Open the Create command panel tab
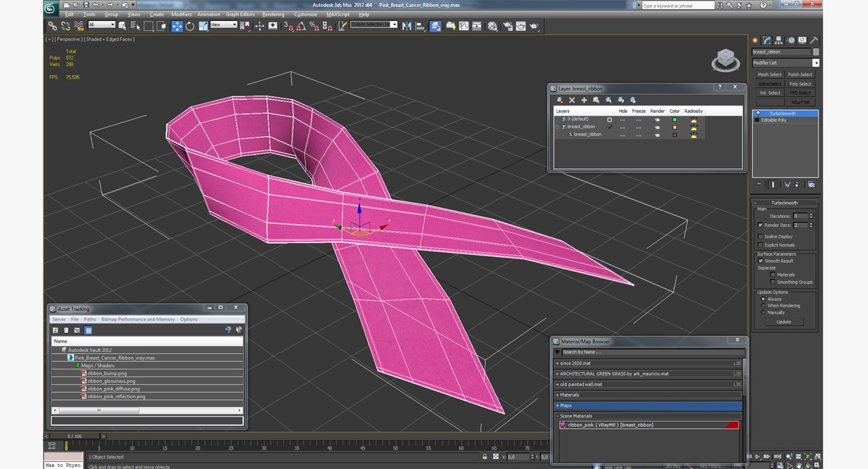This screenshot has height=469, width=868. 755,40
